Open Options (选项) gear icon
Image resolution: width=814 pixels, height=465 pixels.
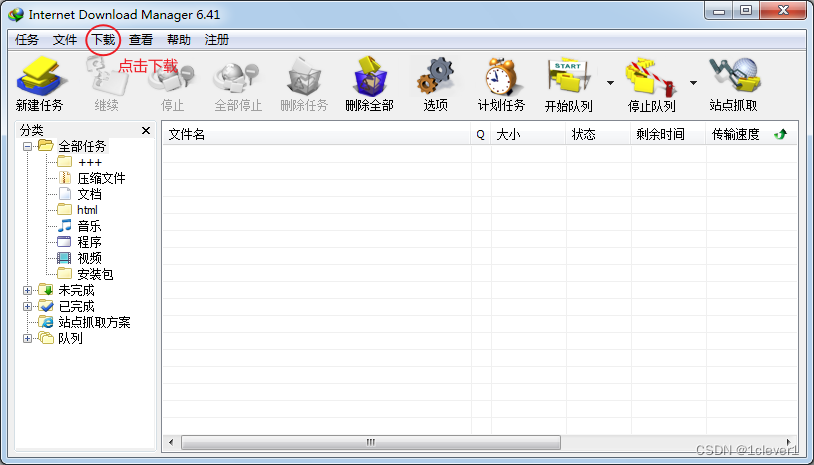436,77
